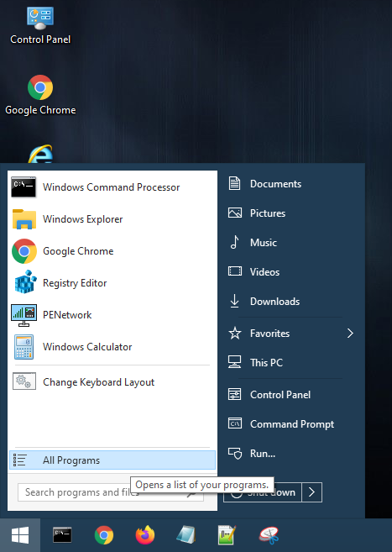Select Windows Calculator entry
The width and height of the screenshot is (392, 552).
(87, 347)
